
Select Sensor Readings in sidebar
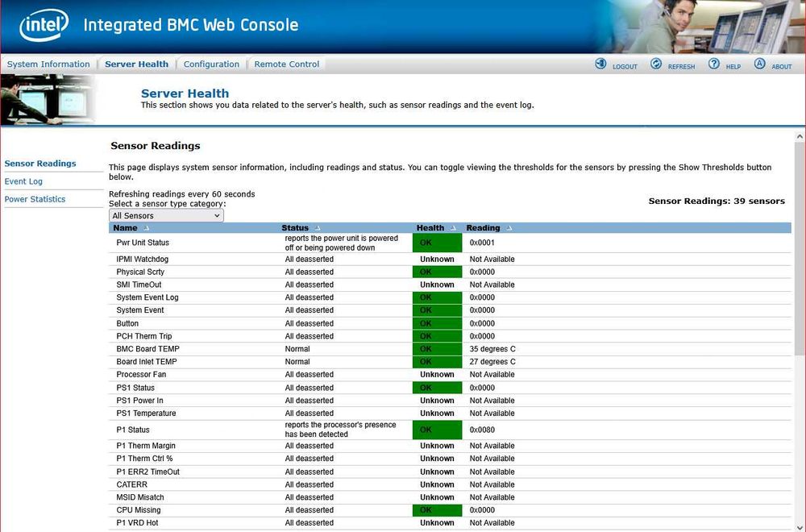click(40, 164)
